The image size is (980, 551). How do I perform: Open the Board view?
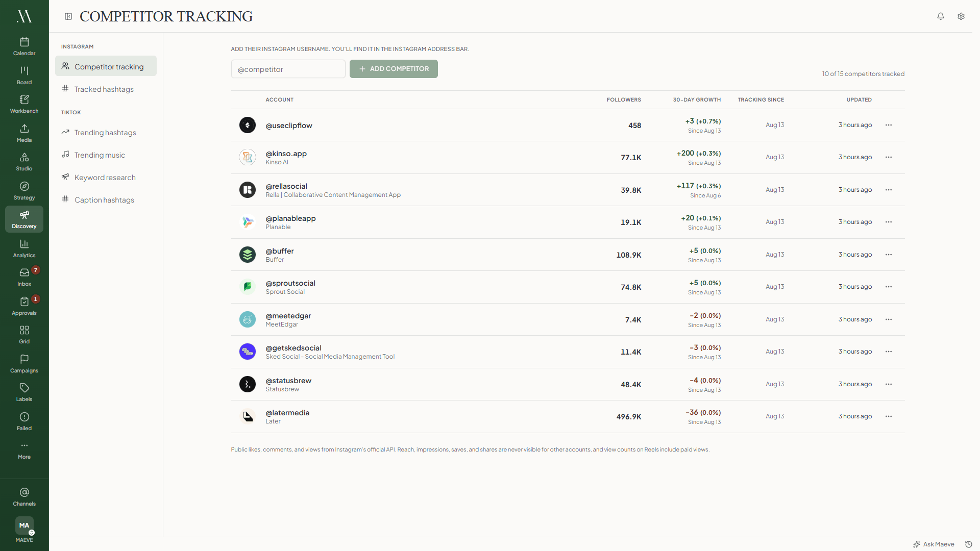pyautogui.click(x=24, y=75)
